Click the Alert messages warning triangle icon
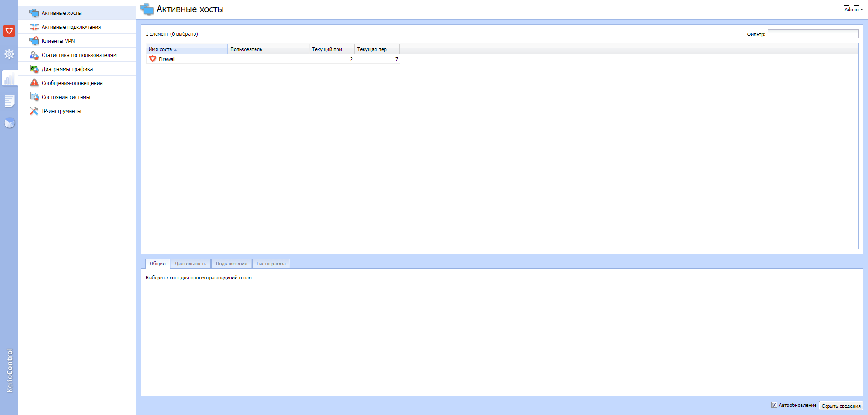The image size is (868, 415). coord(34,83)
